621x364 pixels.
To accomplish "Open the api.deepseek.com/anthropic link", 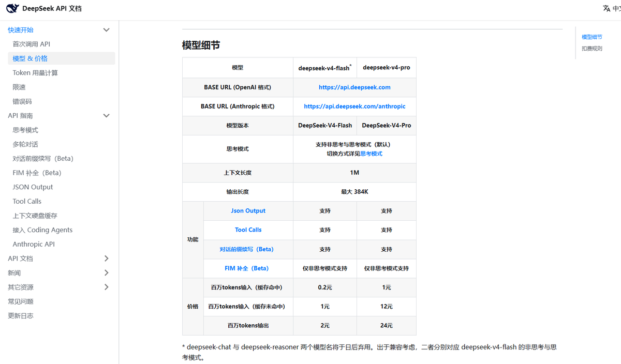I will pos(354,107).
